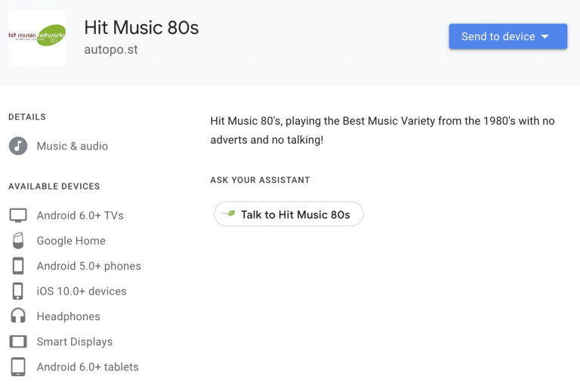580x392 pixels.
Task: Select the Google Home device label
Action: pyautogui.click(x=71, y=241)
